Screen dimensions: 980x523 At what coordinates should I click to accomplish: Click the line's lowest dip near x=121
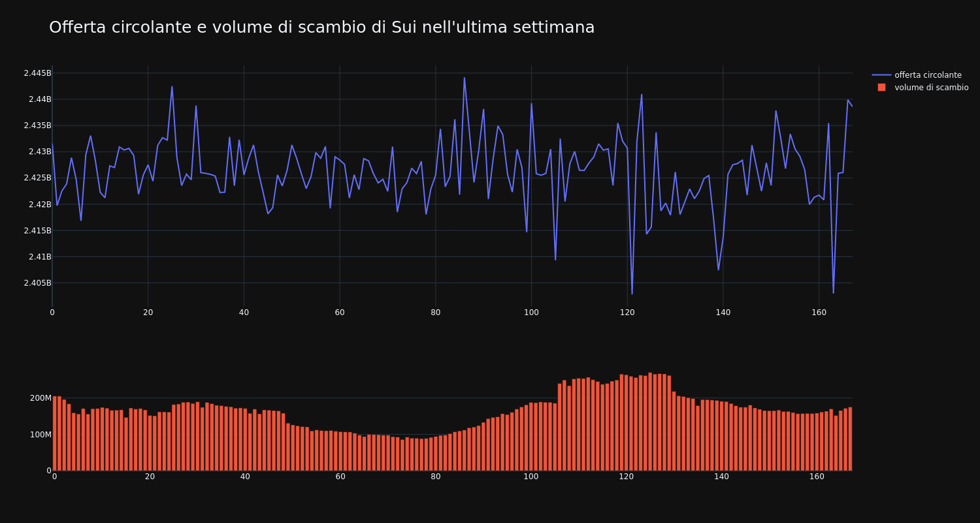[632, 294]
